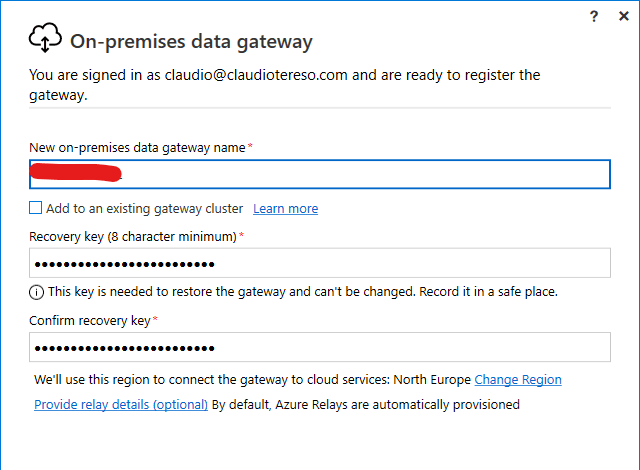The height and width of the screenshot is (470, 640).
Task: Click the 'Recovery key (8 character minimum)' label
Action: [x=133, y=236]
